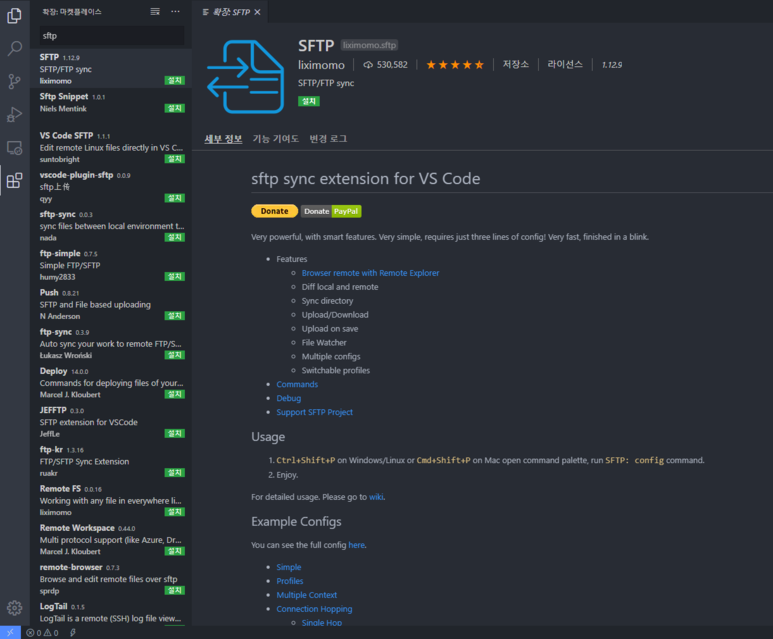Open Remote Explorer view in activity bar
Viewport: 773px width, 639px height.
coord(14,147)
